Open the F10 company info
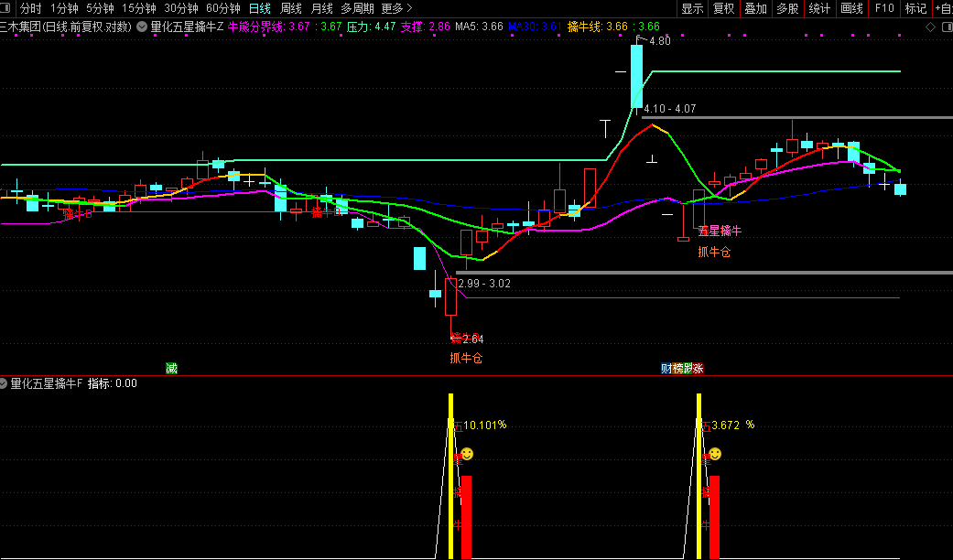This screenshot has width=953, height=560. [x=884, y=8]
